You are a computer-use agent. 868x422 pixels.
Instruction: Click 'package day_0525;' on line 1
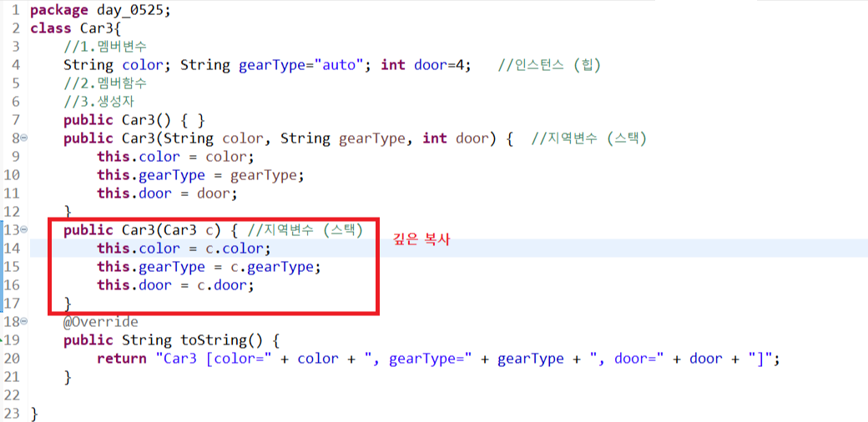point(100,11)
